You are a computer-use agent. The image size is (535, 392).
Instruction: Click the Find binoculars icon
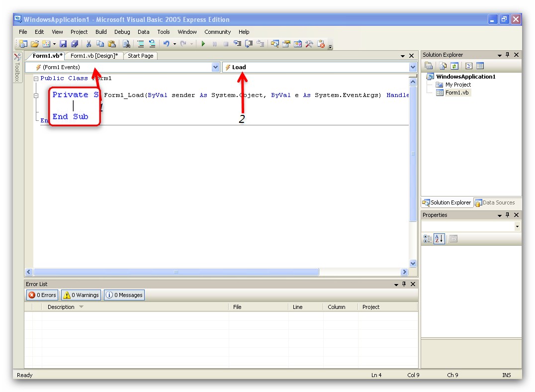[126, 44]
